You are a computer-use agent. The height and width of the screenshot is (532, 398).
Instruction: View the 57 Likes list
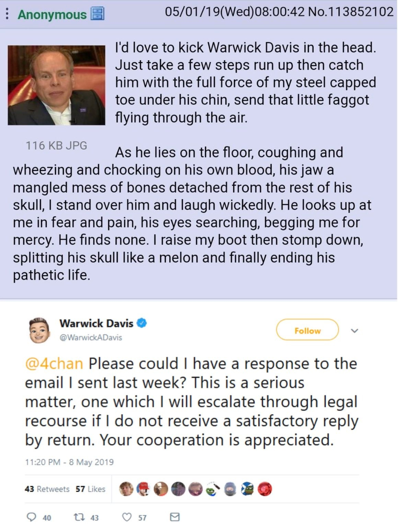(x=91, y=489)
